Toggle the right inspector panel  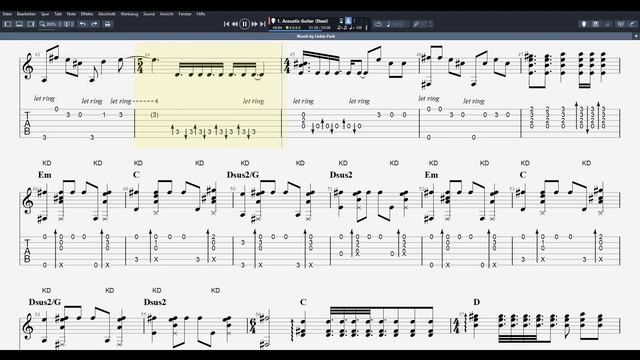point(31,24)
